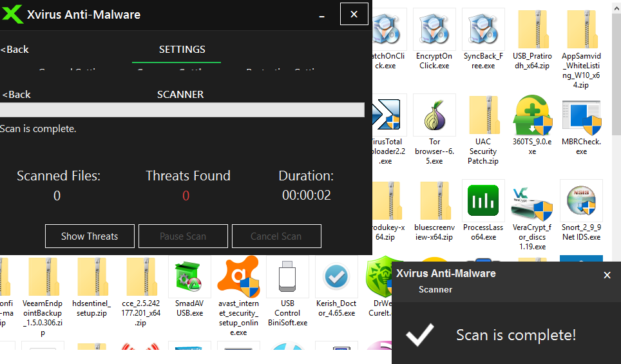Select avast_internet_security_setup_online.exe icon
Screen dimensions: 621x364
coord(238,276)
